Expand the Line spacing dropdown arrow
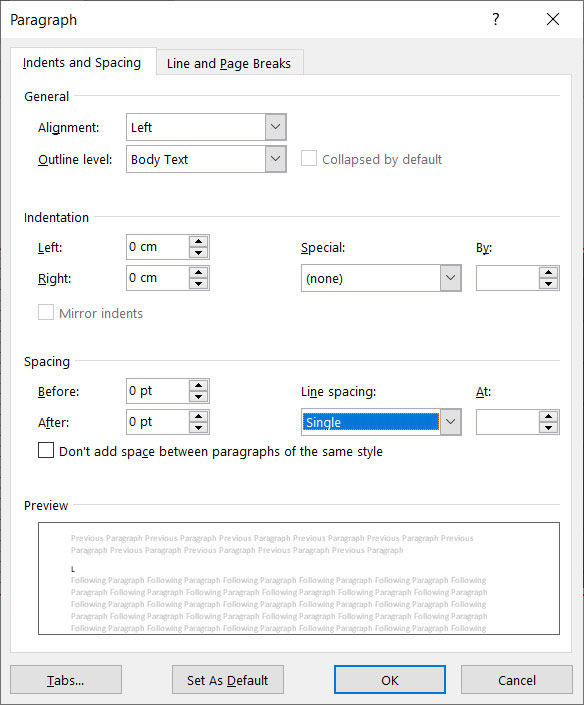 click(x=450, y=422)
